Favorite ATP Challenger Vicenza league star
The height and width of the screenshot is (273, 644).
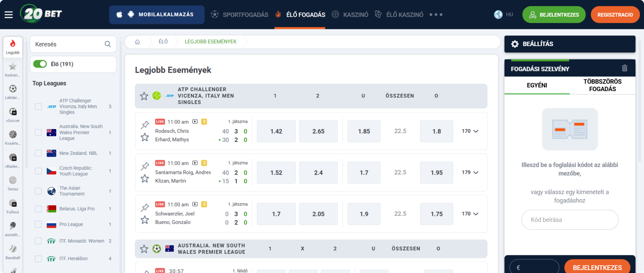(x=144, y=96)
